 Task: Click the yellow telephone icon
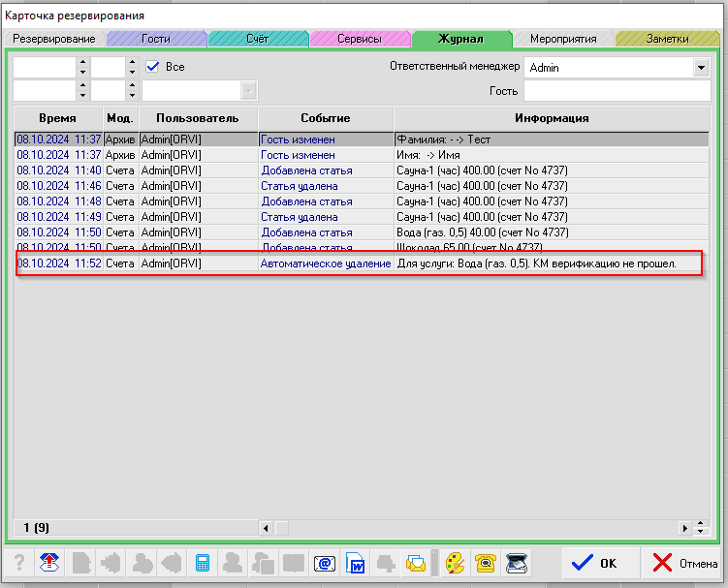[485, 563]
